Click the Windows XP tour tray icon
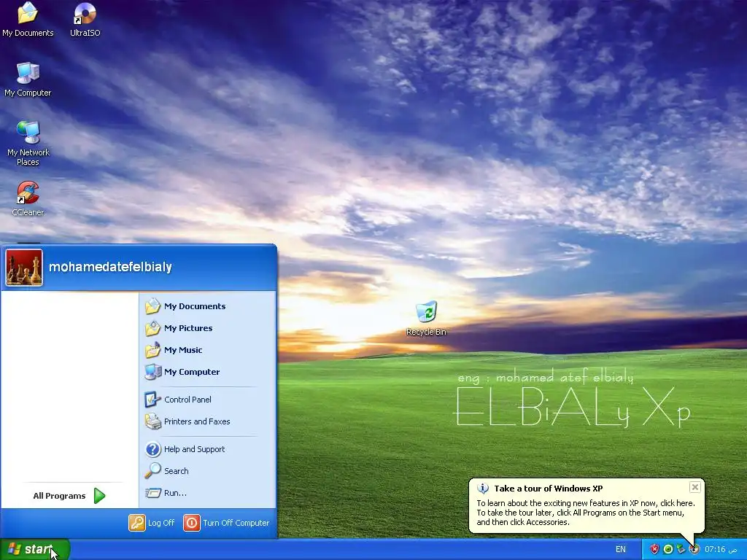 pos(694,550)
